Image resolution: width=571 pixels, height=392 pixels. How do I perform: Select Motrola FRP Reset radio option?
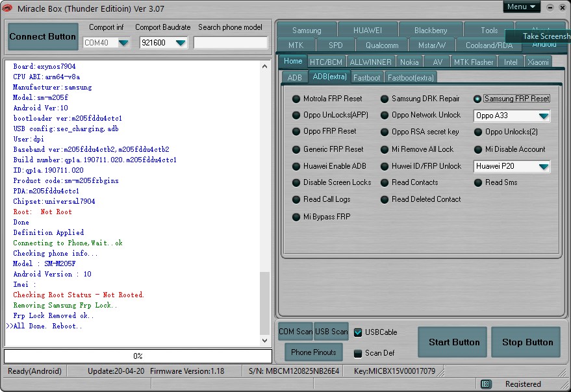[296, 99]
